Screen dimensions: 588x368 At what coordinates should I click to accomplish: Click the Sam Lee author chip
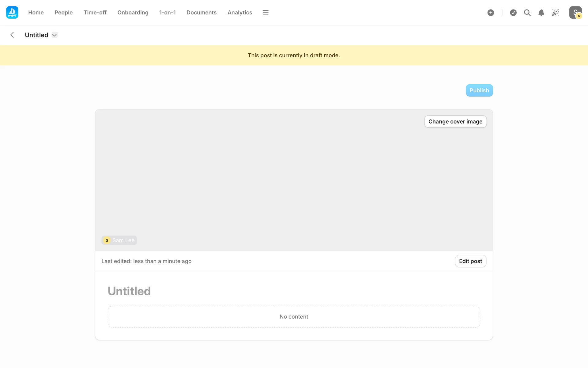click(119, 240)
